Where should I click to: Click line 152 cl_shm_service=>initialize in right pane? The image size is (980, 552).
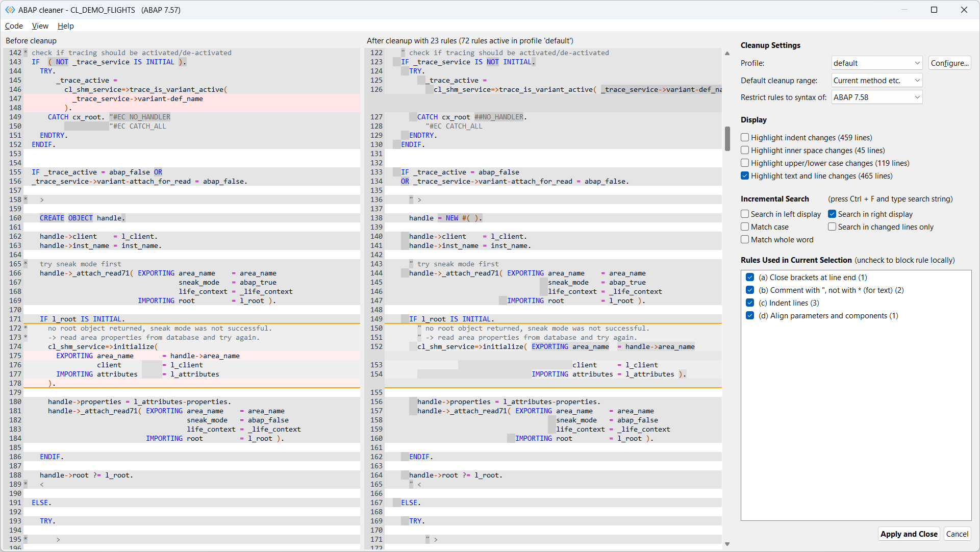553,346
